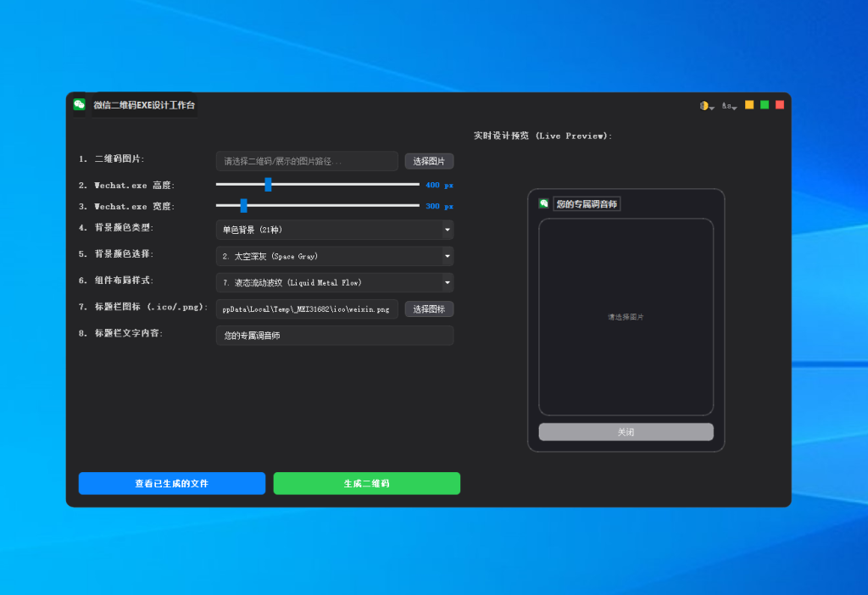Click the WeChat icon in the preview window
The width and height of the screenshot is (868, 595).
[543, 203]
